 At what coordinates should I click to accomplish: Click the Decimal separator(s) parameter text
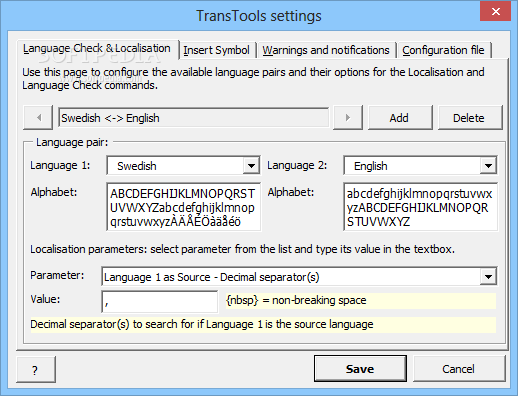(x=212, y=277)
